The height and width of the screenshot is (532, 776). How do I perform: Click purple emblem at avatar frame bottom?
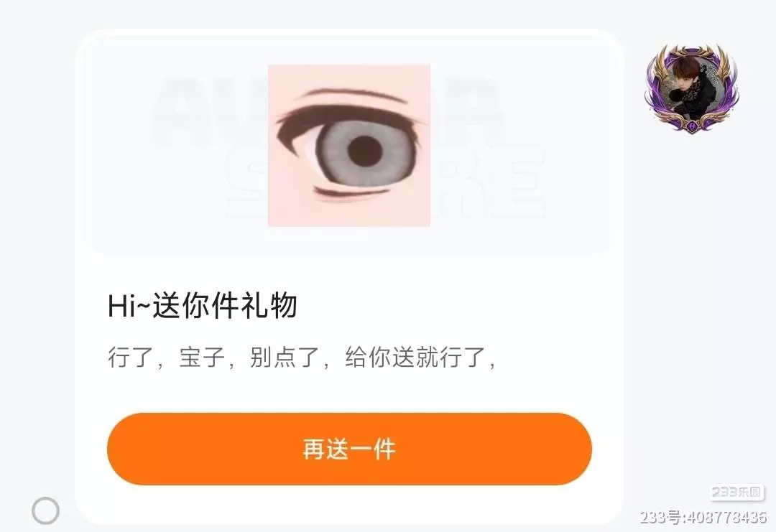693,125
